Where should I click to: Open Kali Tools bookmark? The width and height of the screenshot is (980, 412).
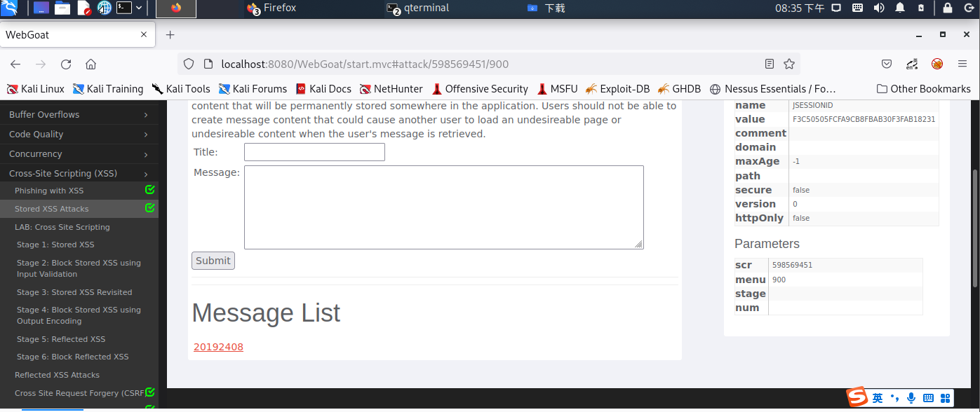coord(181,89)
